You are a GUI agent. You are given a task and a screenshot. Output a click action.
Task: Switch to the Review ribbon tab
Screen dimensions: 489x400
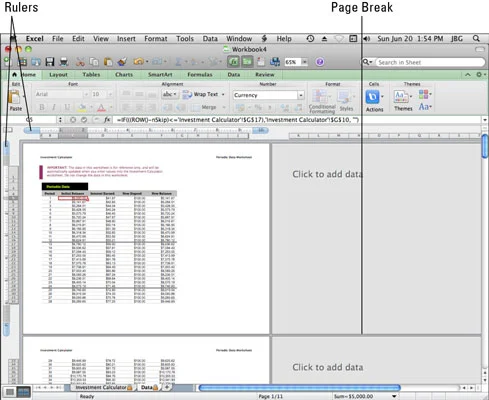[265, 75]
